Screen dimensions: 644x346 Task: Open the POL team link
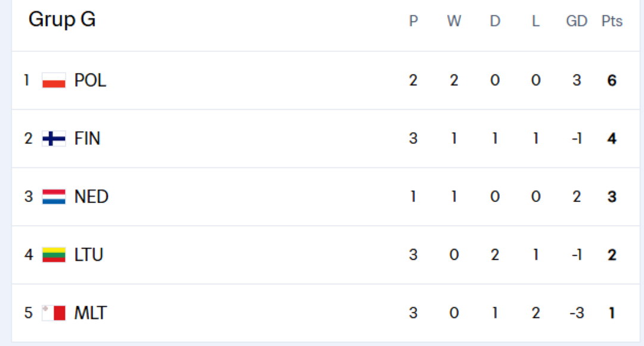(x=90, y=80)
